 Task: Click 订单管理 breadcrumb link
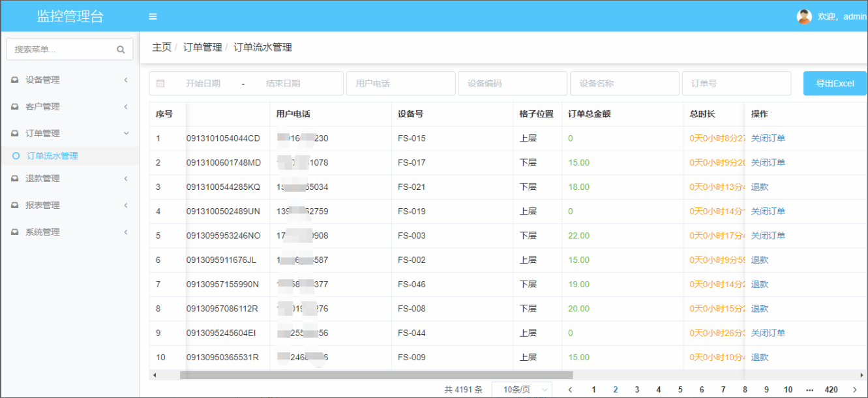point(202,48)
